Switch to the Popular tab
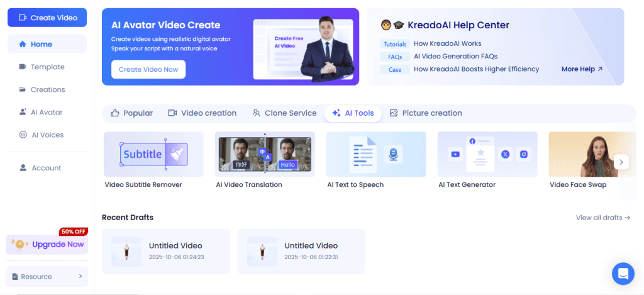 (132, 113)
